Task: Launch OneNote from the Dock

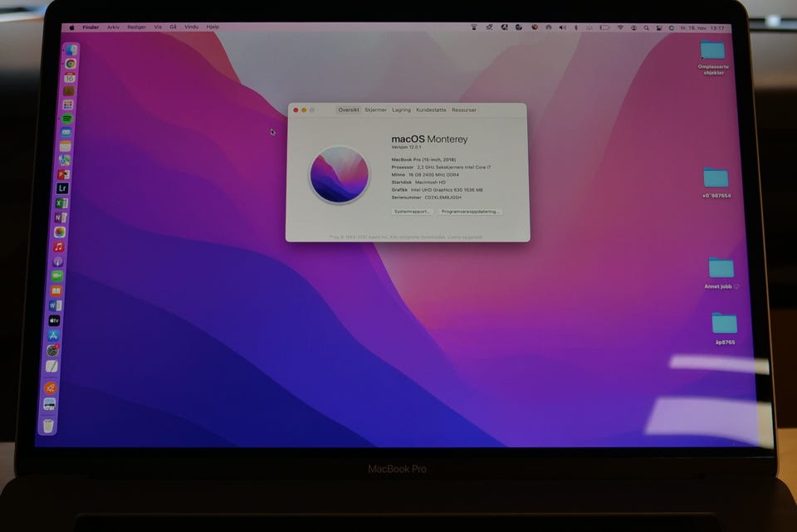Action: [61, 217]
